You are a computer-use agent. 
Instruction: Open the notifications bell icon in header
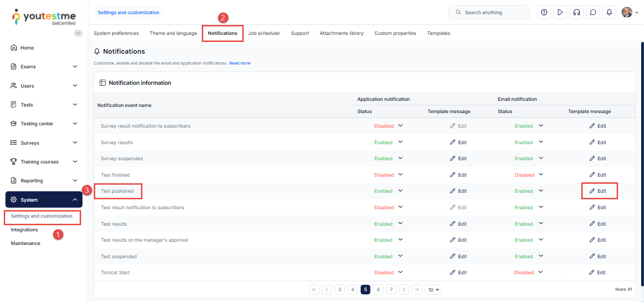point(609,12)
